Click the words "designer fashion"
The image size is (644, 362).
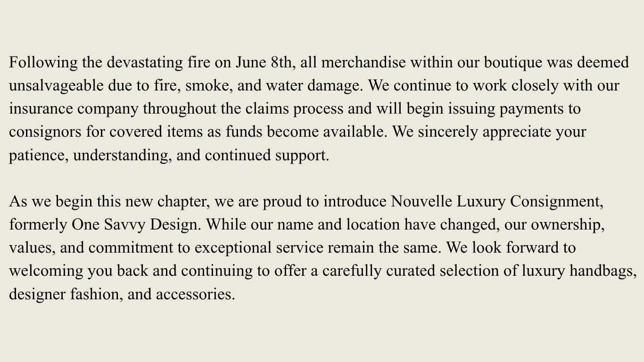66,295
